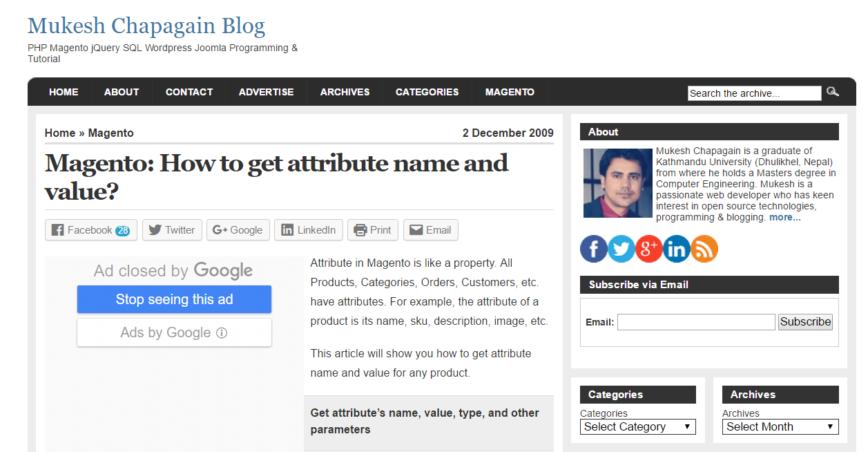The width and height of the screenshot is (868, 452).
Task: Open the ARCHIVES menu item
Action: point(345,92)
